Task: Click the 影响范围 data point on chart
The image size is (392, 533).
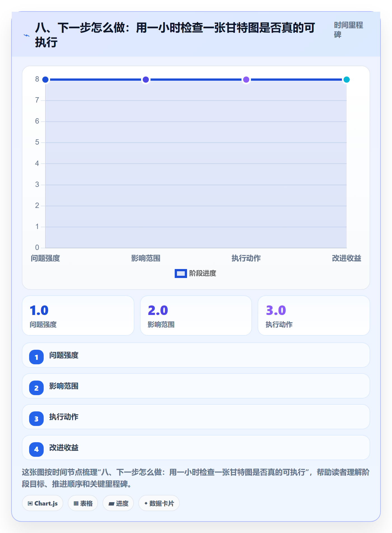Action: coord(146,80)
